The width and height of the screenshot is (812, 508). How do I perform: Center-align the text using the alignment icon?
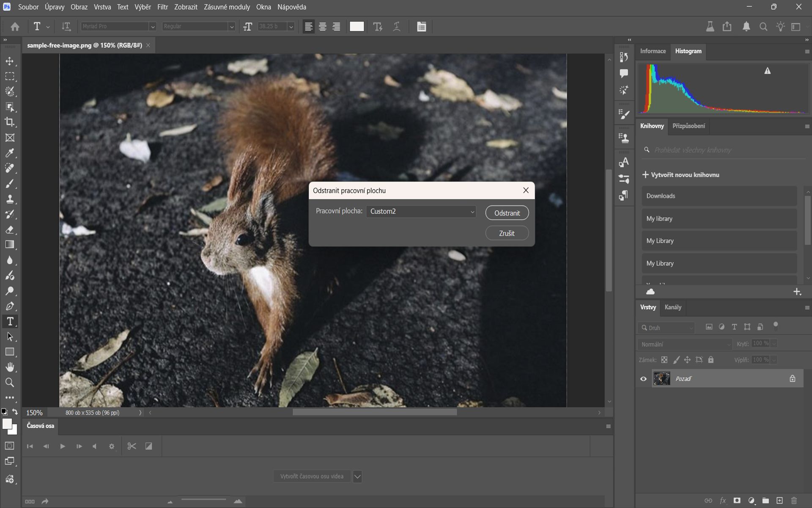322,26
